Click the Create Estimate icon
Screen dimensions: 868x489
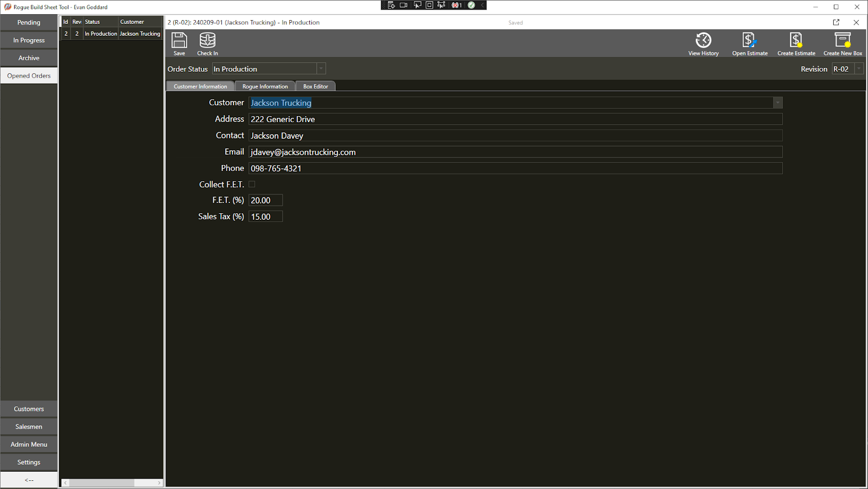pos(796,43)
